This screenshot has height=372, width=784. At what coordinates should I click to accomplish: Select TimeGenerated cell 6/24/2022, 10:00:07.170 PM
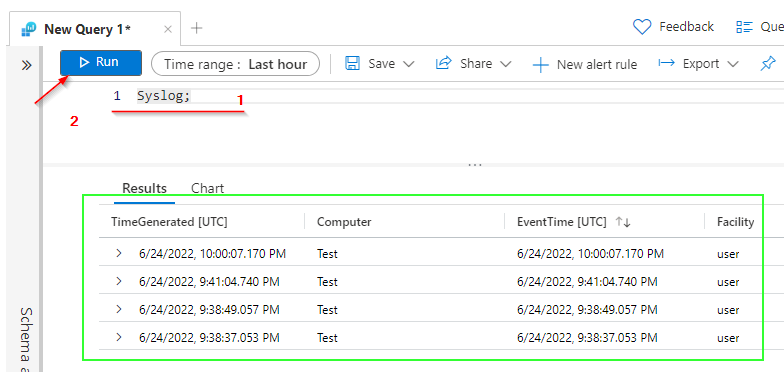click(212, 254)
